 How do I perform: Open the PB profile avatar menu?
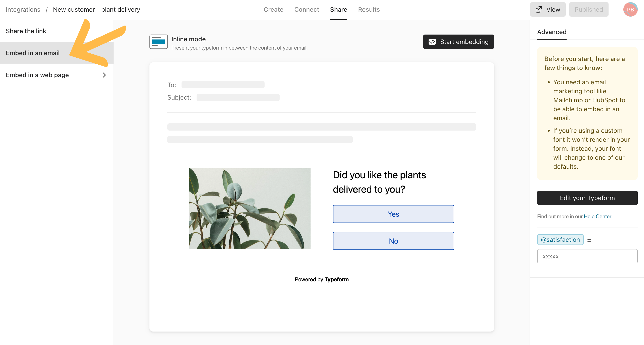[x=631, y=9]
